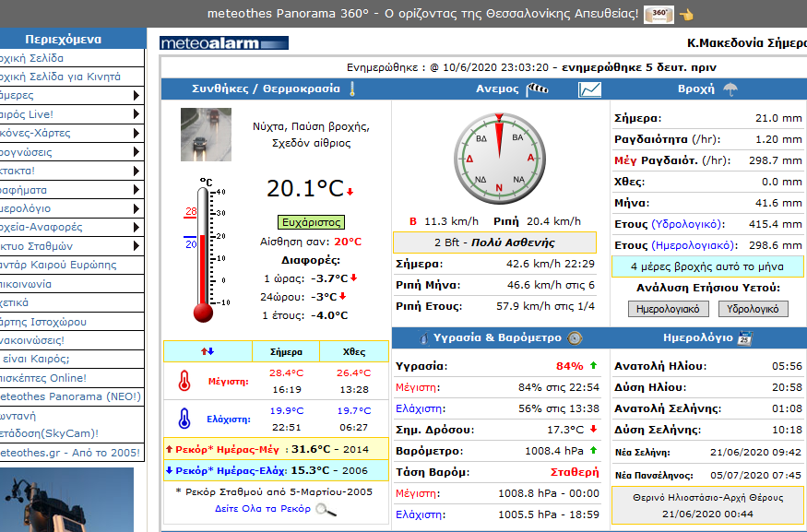Expand the Προγνώσεις submenu arrow
The image size is (807, 532).
click(136, 152)
